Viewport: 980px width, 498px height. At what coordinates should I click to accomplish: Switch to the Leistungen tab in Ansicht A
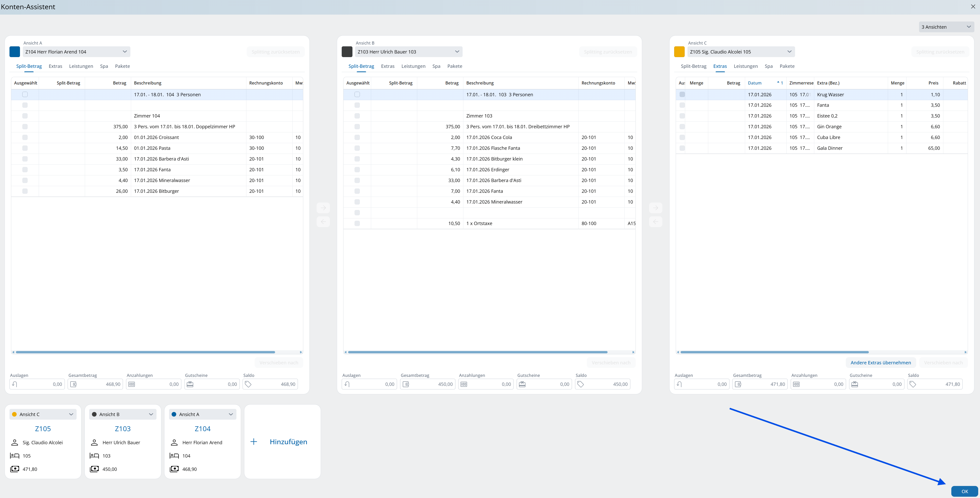pos(81,66)
